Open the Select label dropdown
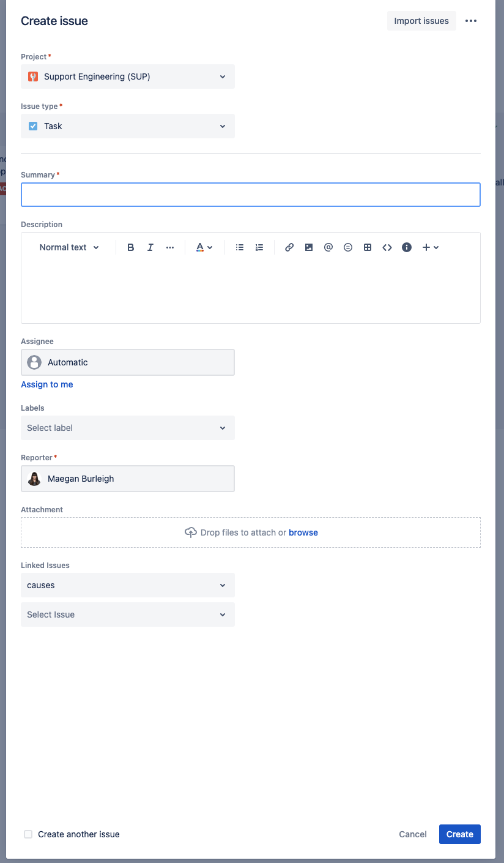 pos(128,428)
